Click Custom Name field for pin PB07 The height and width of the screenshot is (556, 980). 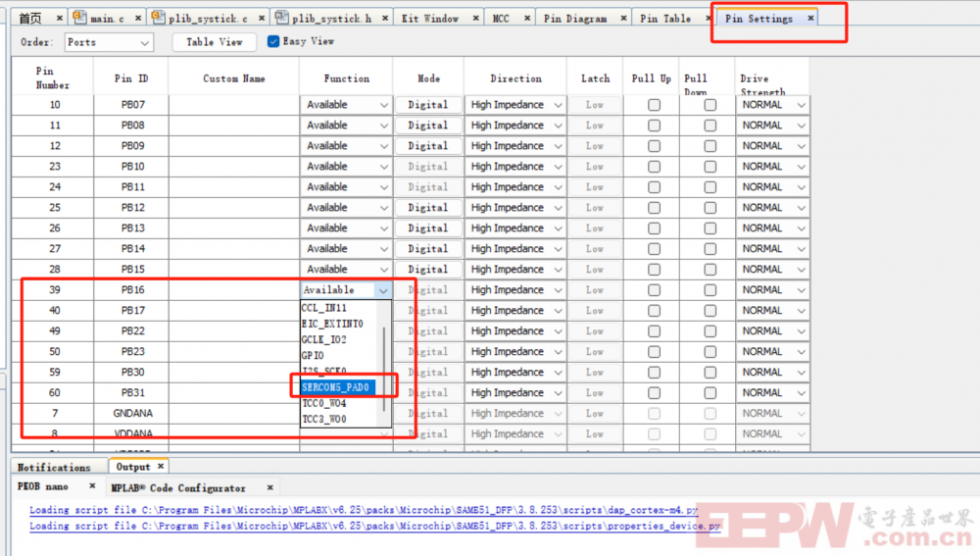[x=234, y=105]
